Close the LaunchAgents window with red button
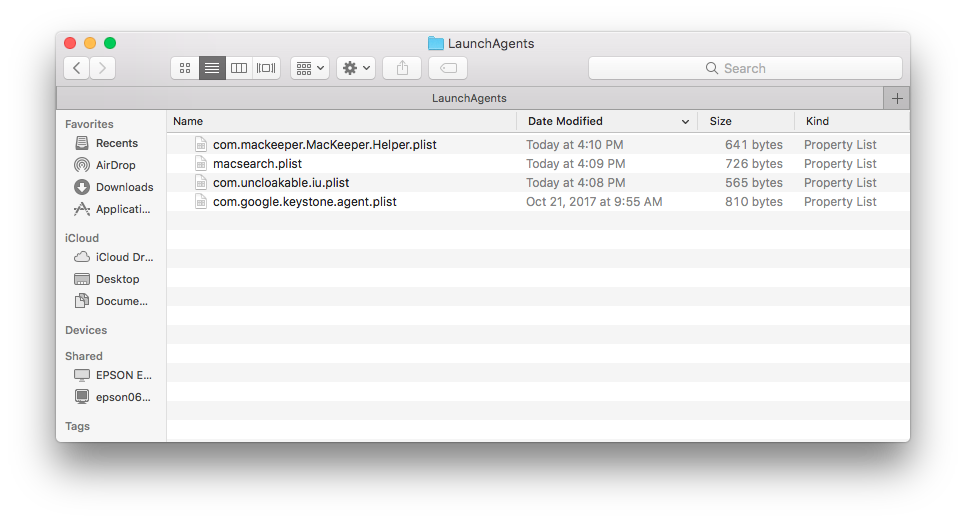This screenshot has height=522, width=966. 70,43
